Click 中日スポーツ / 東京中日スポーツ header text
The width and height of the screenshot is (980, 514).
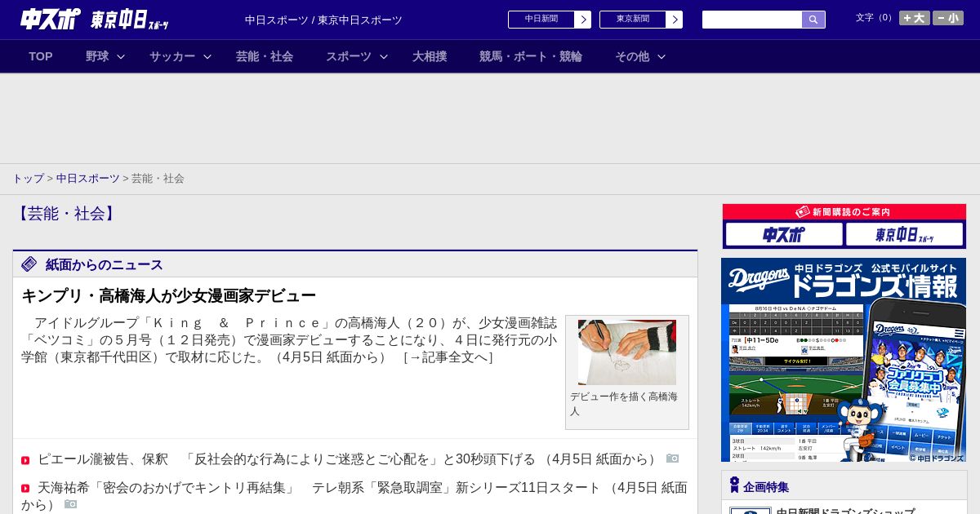pos(323,20)
